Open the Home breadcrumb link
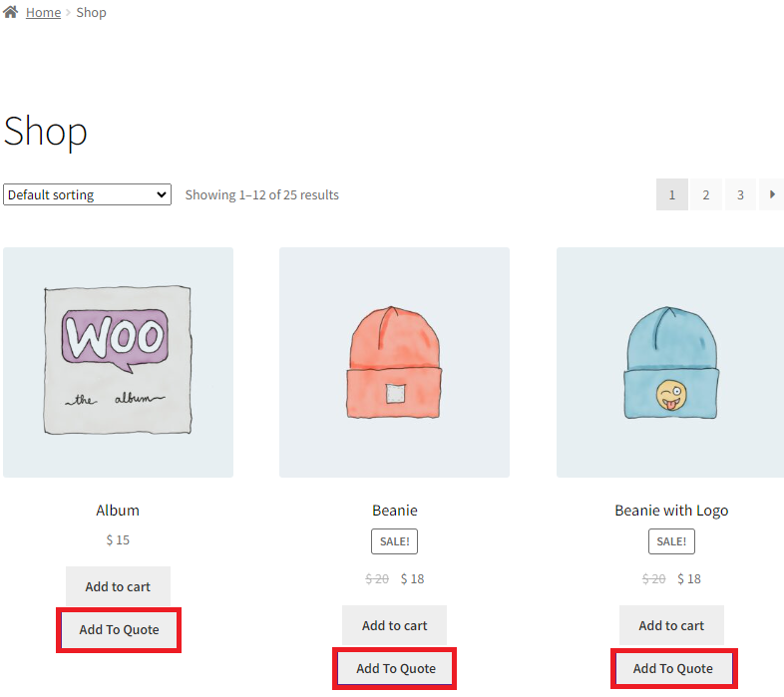 43,13
